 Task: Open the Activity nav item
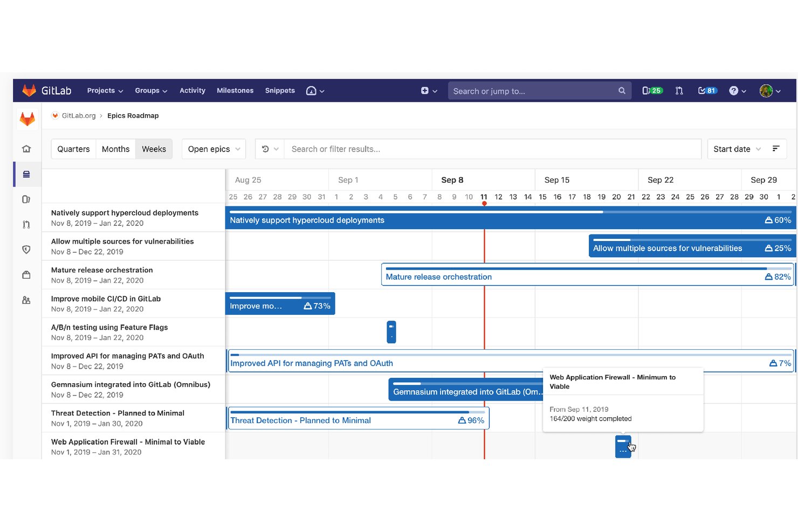(192, 91)
